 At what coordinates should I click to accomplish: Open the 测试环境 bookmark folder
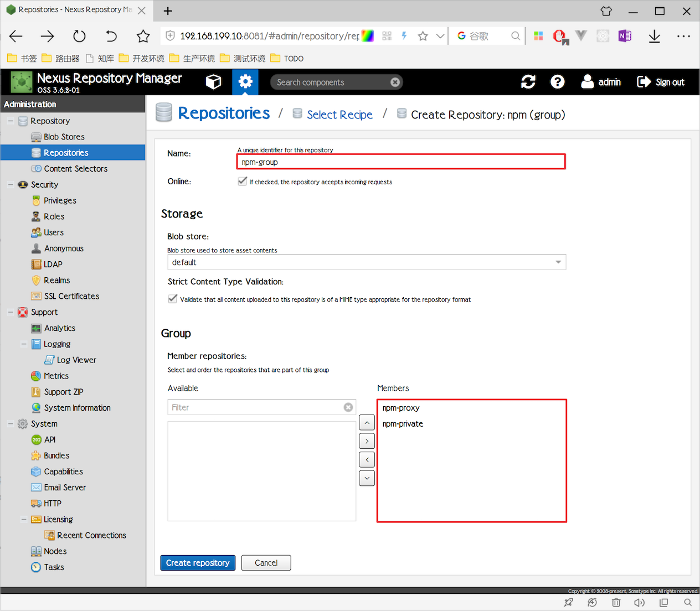pos(243,59)
